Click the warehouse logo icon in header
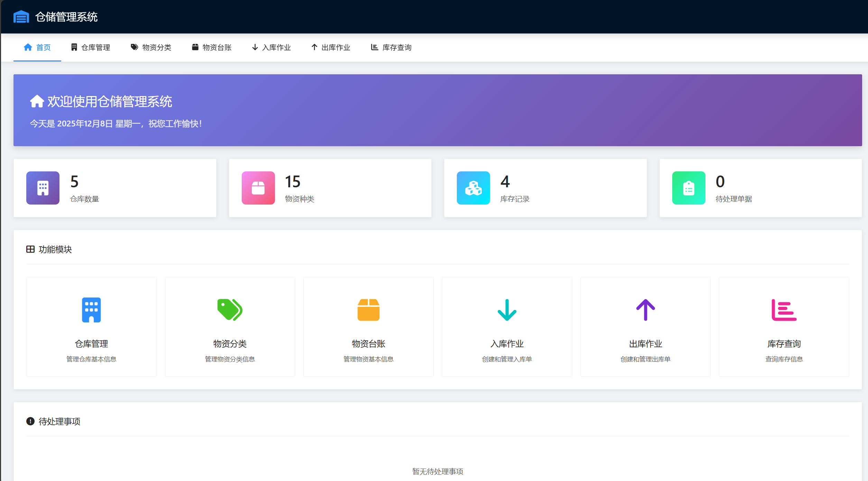The width and height of the screenshot is (868, 481). click(x=21, y=17)
